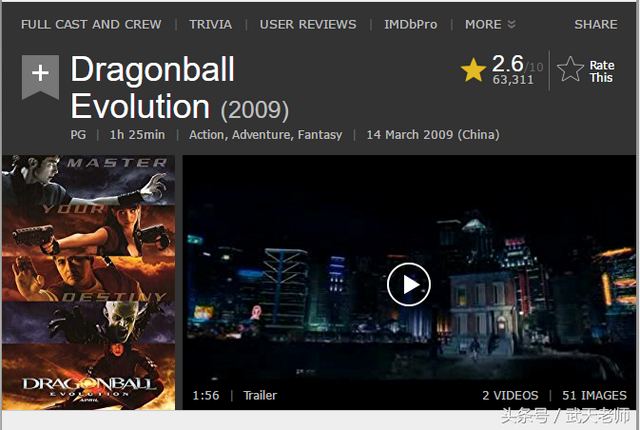Select the Action genre link
Screen dimensions: 640x430
point(207,135)
